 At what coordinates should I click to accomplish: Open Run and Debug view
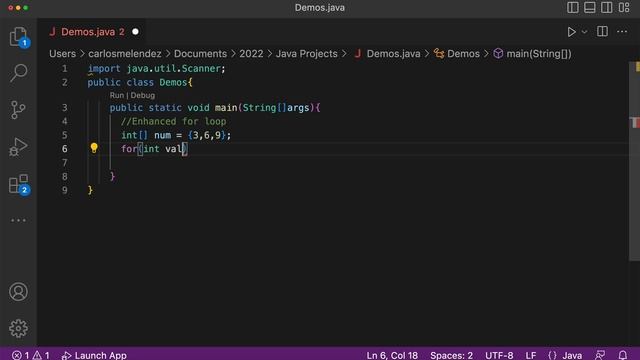pos(18,147)
